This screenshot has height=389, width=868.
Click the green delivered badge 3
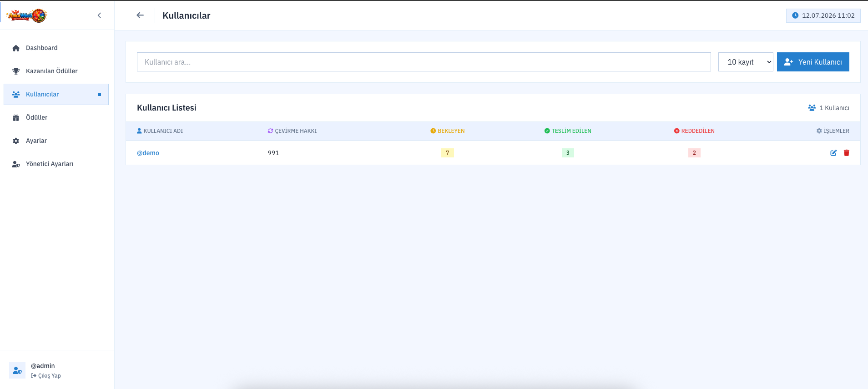coord(568,153)
